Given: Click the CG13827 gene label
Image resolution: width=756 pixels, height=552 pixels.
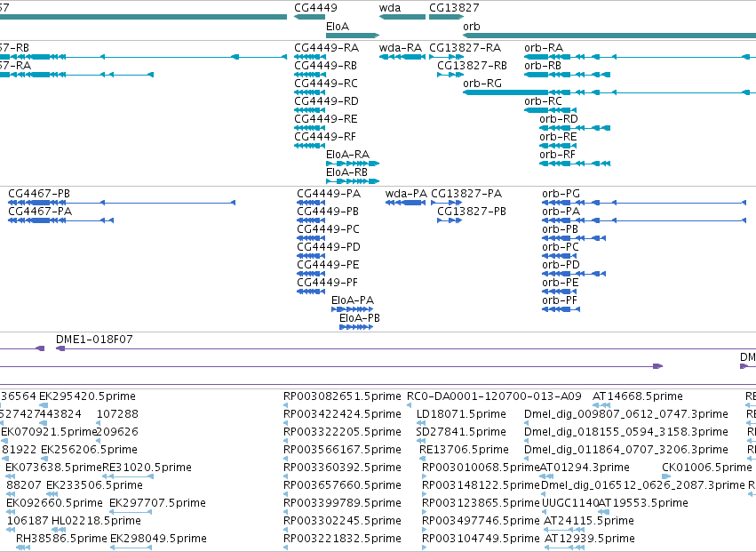Looking at the screenshot, I should pos(454,8).
